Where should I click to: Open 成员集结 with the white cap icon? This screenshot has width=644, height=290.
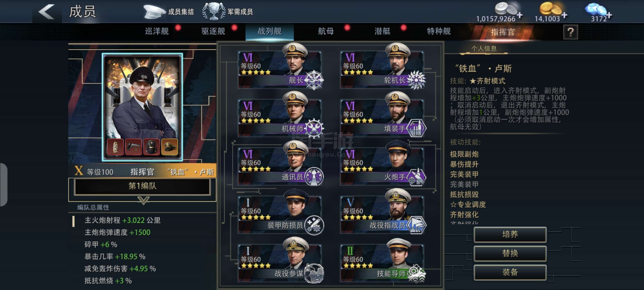(x=168, y=12)
